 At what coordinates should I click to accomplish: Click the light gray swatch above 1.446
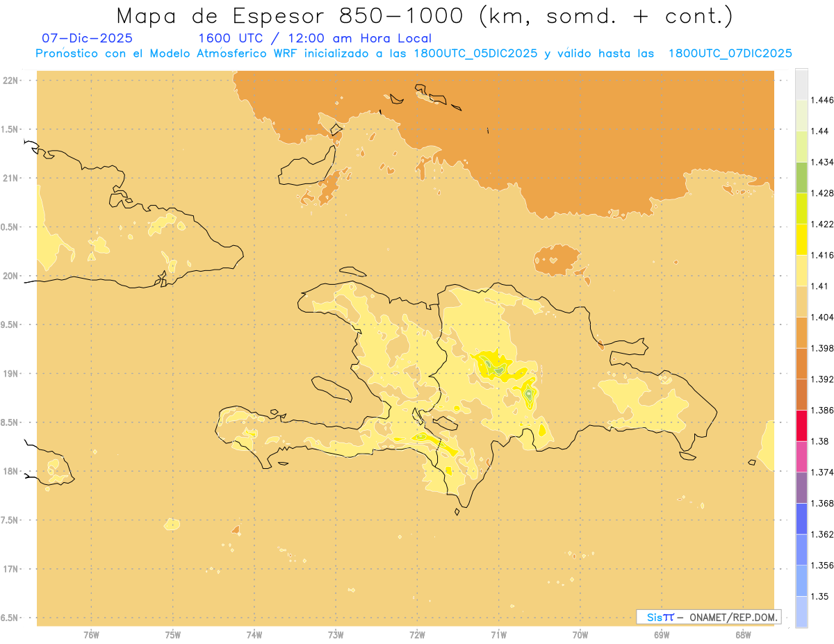801,84
